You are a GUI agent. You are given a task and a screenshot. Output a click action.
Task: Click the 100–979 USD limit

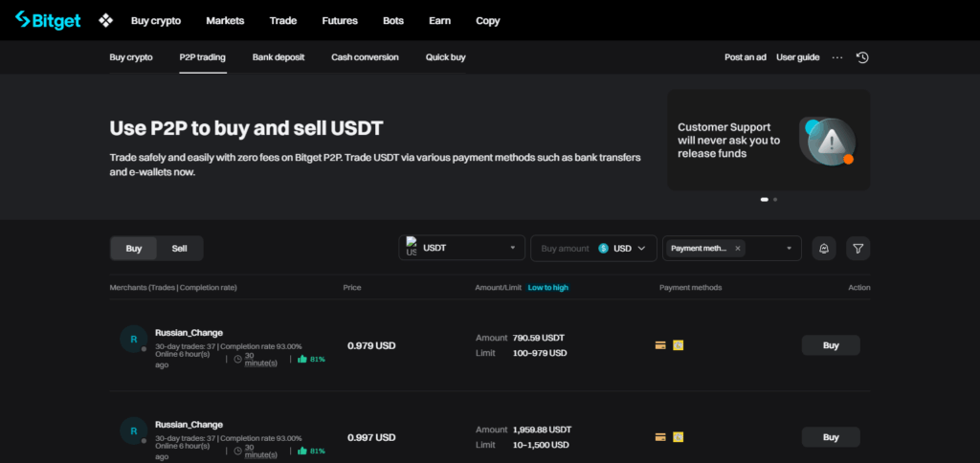coord(540,353)
